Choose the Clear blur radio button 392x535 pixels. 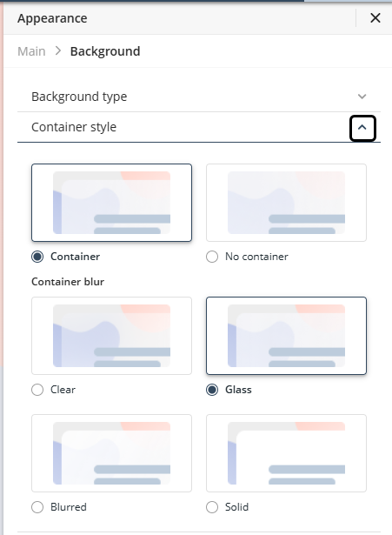37,390
